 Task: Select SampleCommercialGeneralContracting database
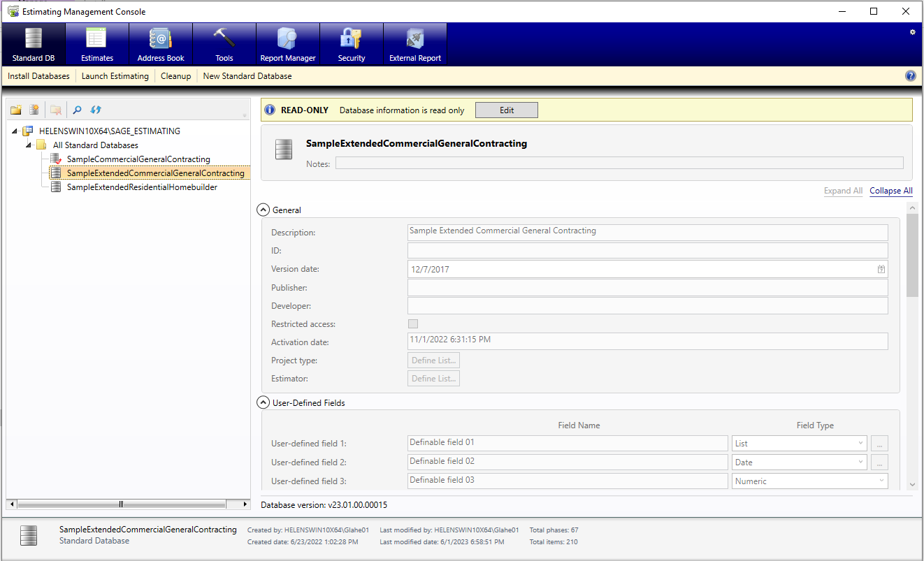pyautogui.click(x=138, y=159)
